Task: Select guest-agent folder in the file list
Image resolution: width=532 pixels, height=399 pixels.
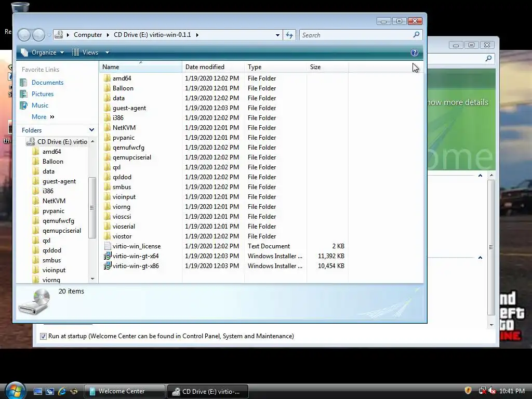Action: [129, 108]
